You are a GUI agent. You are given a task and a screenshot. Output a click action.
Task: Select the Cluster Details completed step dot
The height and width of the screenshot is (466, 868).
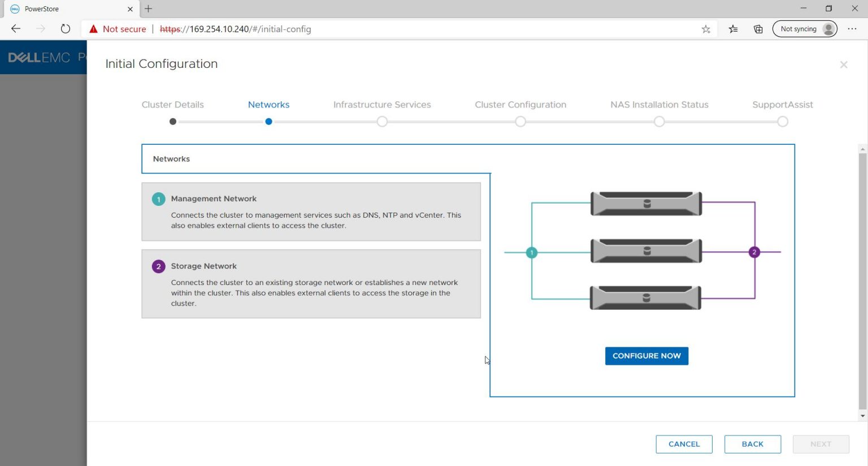tap(173, 121)
